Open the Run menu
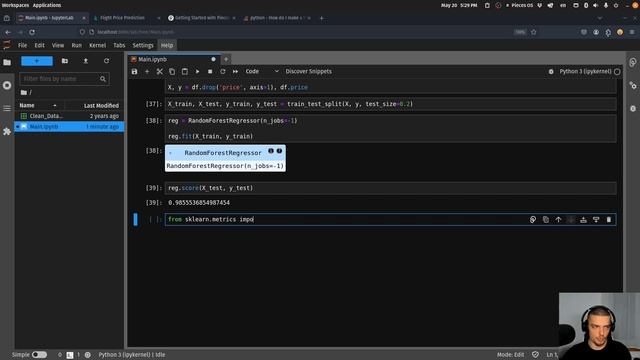The image size is (640, 360). point(76,45)
